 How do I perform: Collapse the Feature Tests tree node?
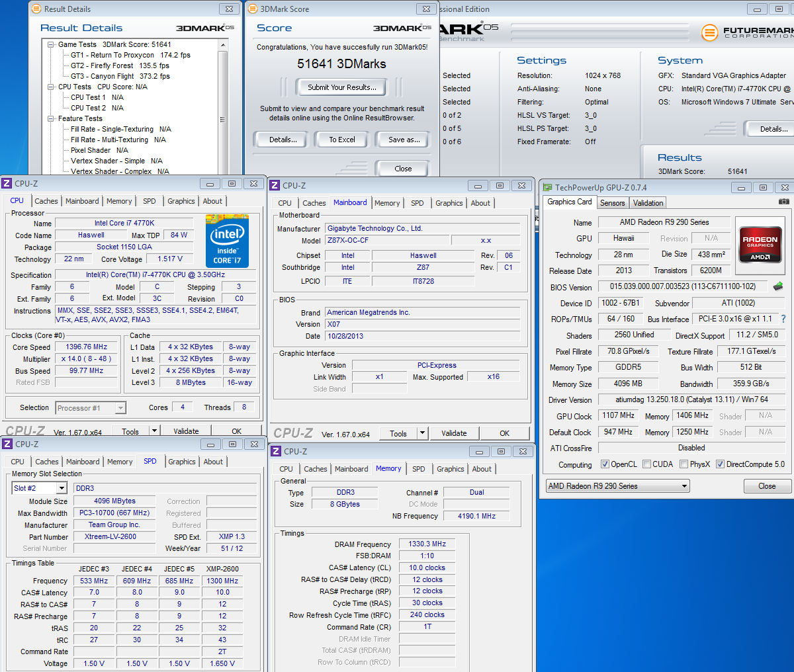pyautogui.click(x=51, y=118)
